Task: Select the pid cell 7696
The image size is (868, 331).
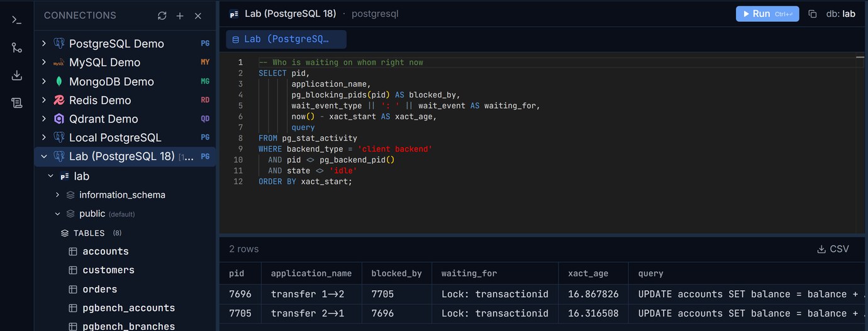Action: [x=240, y=294]
